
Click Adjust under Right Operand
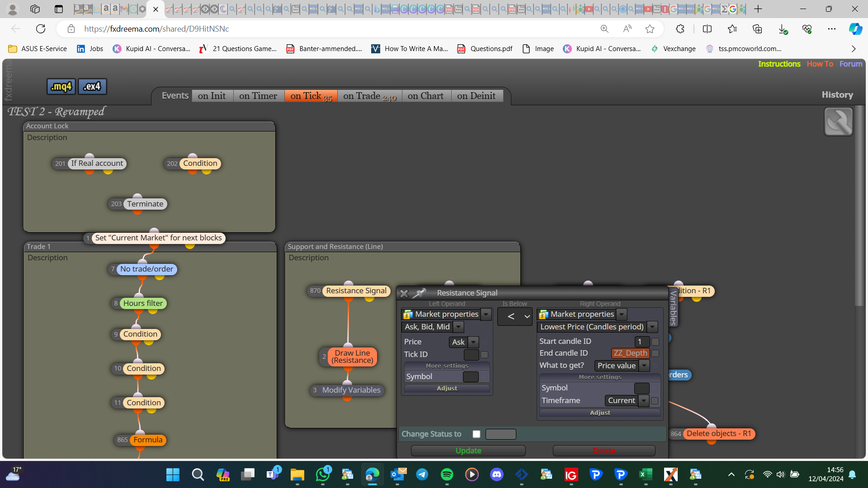600,413
